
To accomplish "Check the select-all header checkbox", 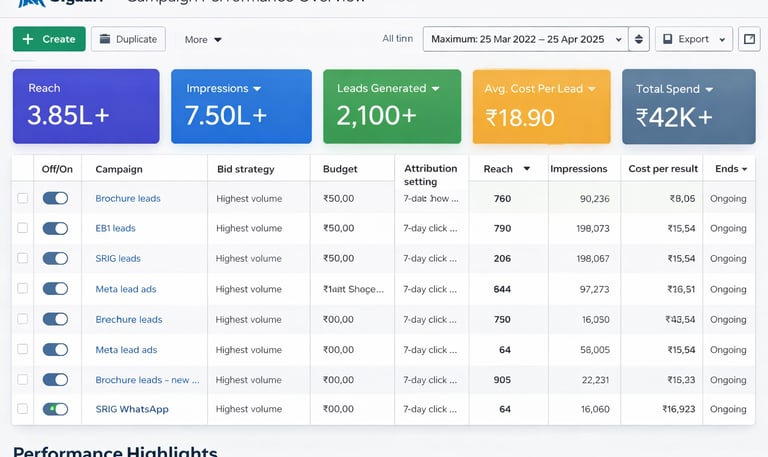I will click(23, 169).
